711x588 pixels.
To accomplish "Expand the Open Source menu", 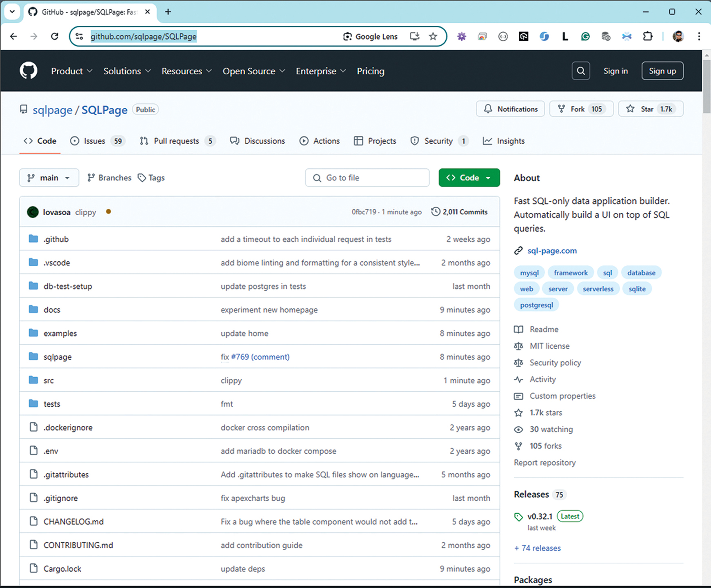I will (254, 71).
